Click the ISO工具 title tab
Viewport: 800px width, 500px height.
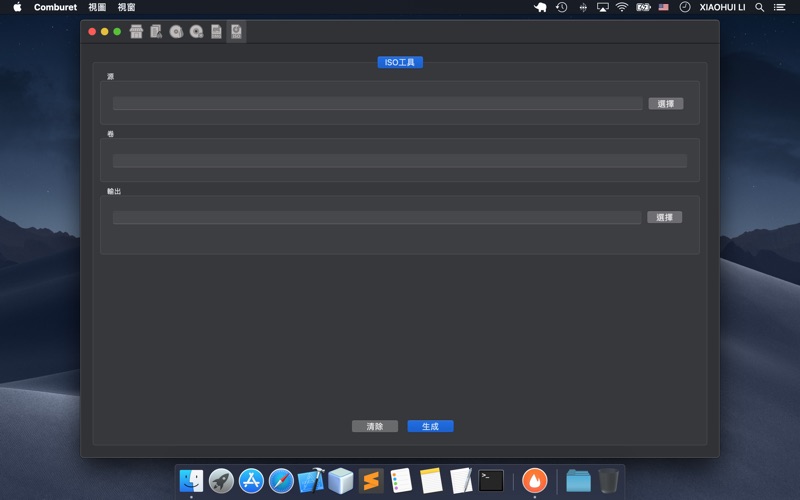click(400, 62)
